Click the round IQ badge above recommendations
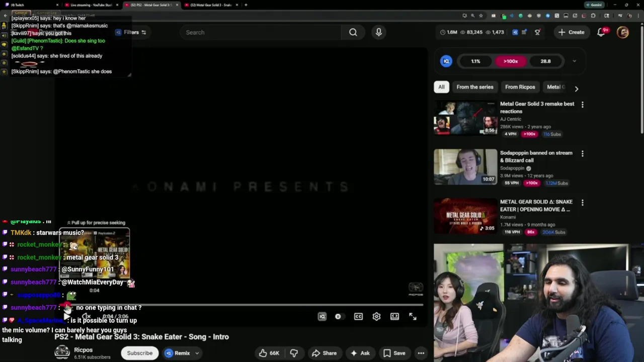 click(x=446, y=61)
